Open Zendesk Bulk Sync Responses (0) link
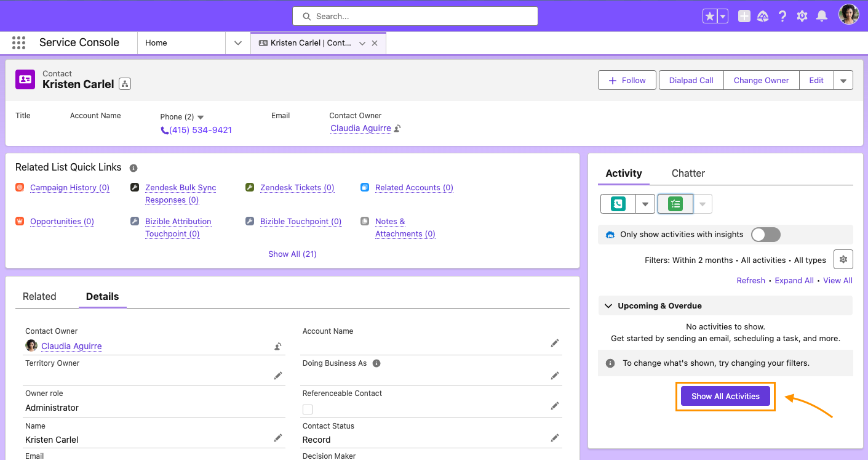 click(180, 193)
